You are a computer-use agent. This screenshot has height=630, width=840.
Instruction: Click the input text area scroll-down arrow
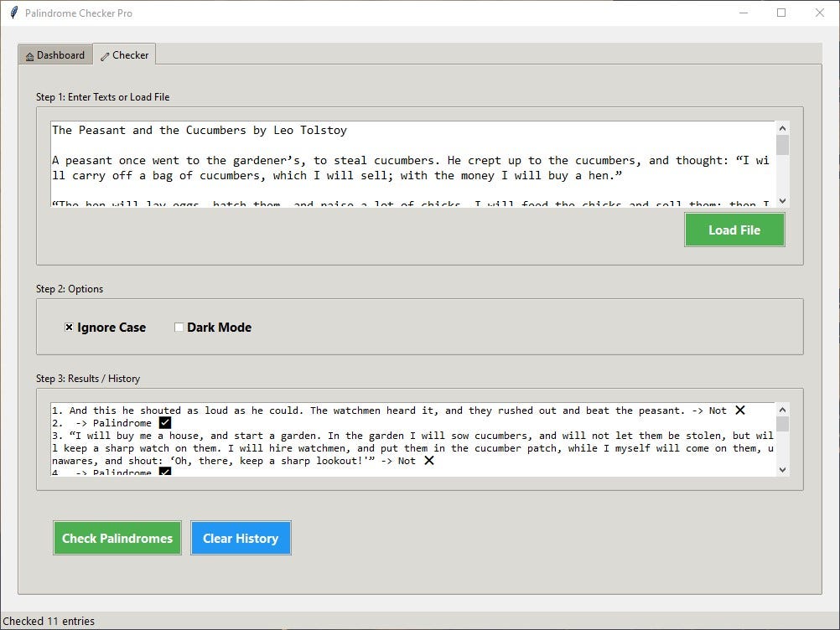click(782, 201)
